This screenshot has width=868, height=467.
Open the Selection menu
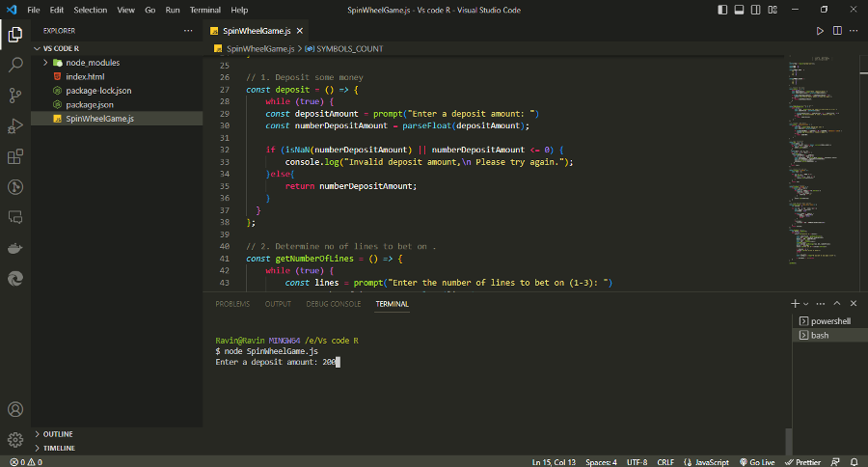pos(91,10)
